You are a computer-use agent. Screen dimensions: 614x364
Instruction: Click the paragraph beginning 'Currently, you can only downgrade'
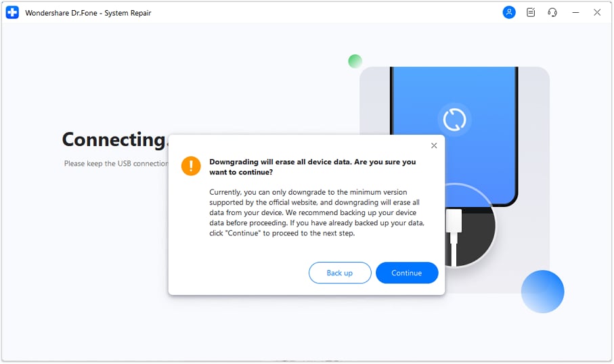pos(317,212)
